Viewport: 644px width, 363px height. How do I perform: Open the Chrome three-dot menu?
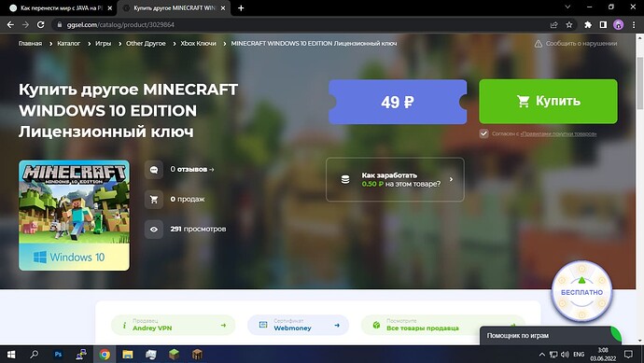pos(634,24)
